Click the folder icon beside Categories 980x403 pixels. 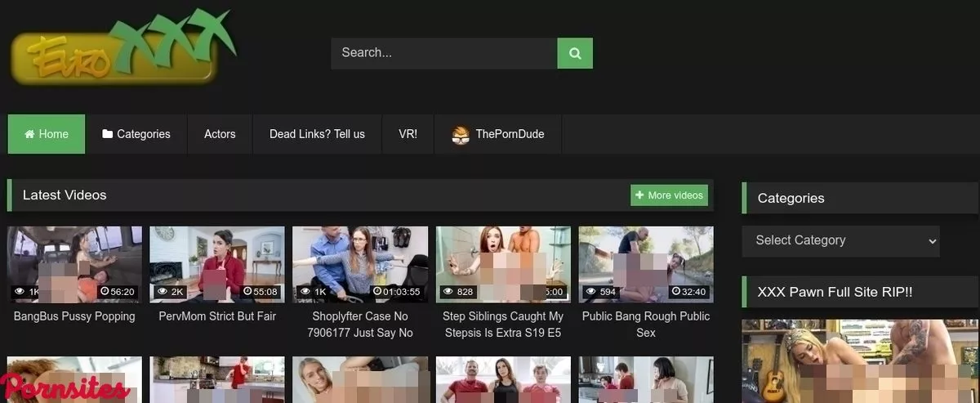(107, 134)
